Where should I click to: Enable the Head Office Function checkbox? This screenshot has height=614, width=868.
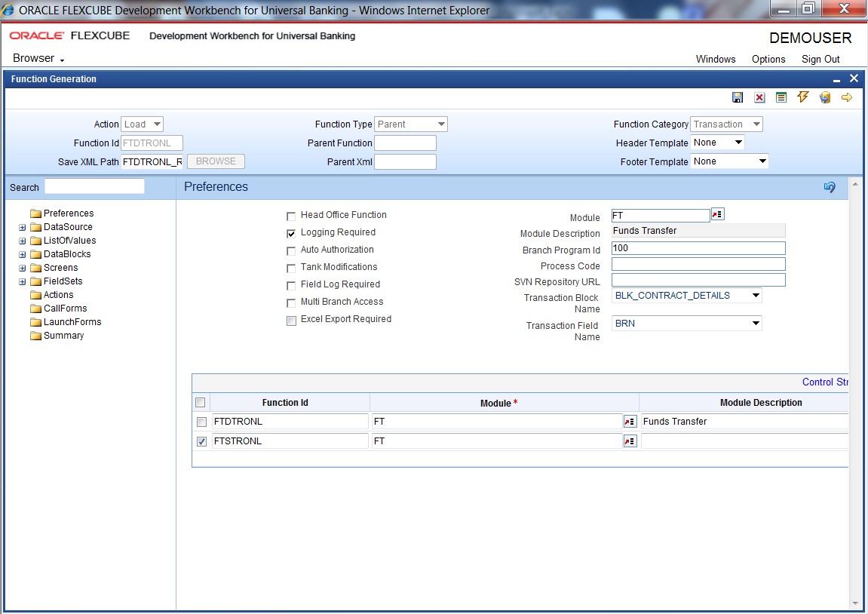tap(291, 216)
